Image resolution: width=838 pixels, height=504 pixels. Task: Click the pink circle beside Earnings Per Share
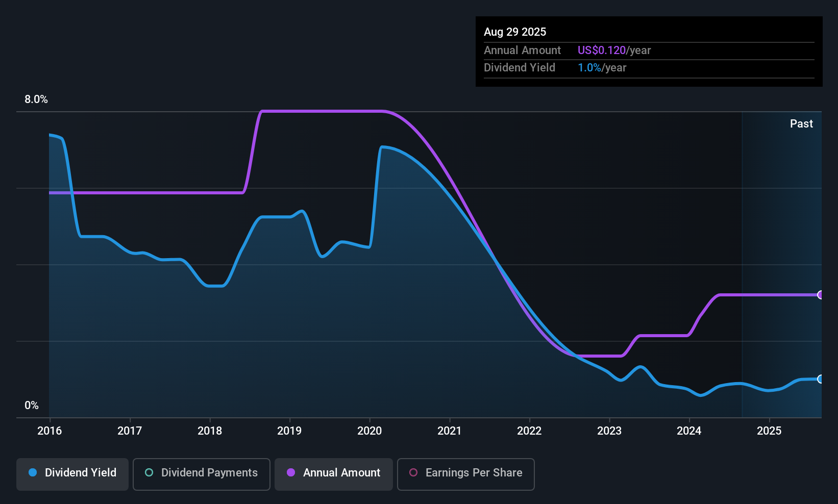click(413, 473)
